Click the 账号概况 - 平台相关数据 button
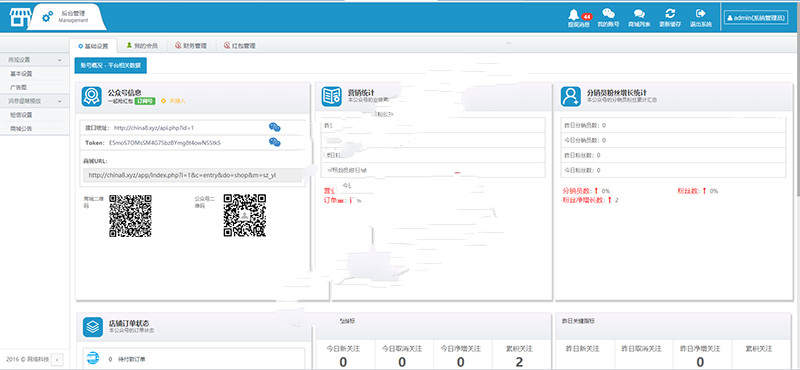The image size is (800, 370). click(x=111, y=65)
